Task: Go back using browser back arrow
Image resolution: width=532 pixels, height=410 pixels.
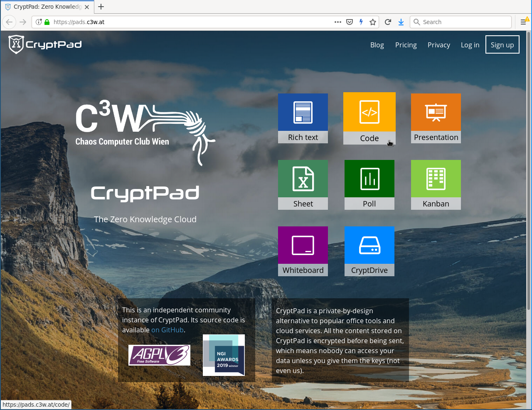Action: (x=9, y=22)
